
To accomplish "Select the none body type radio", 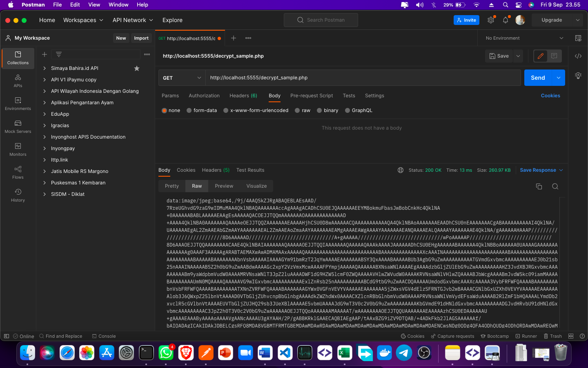I will [x=165, y=110].
